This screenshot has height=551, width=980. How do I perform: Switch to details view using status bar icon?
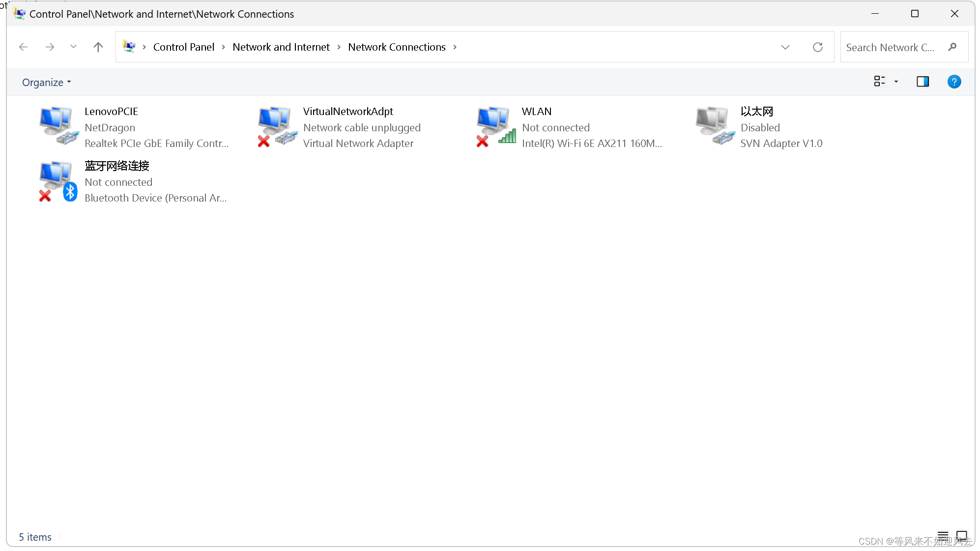[x=942, y=536]
